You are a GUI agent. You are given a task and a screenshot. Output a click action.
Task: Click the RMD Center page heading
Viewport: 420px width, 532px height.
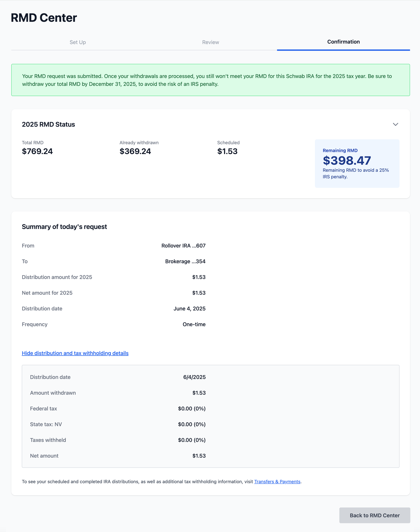pos(44,18)
